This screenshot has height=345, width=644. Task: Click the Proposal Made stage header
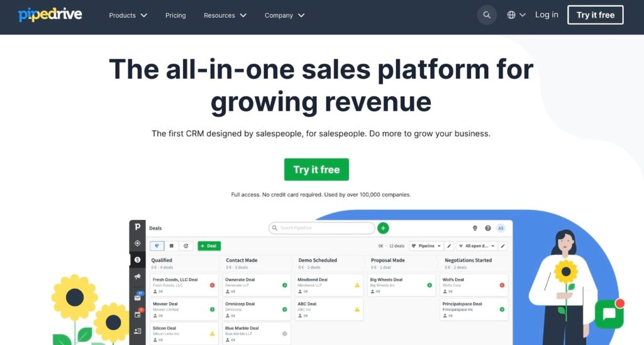pyautogui.click(x=387, y=260)
